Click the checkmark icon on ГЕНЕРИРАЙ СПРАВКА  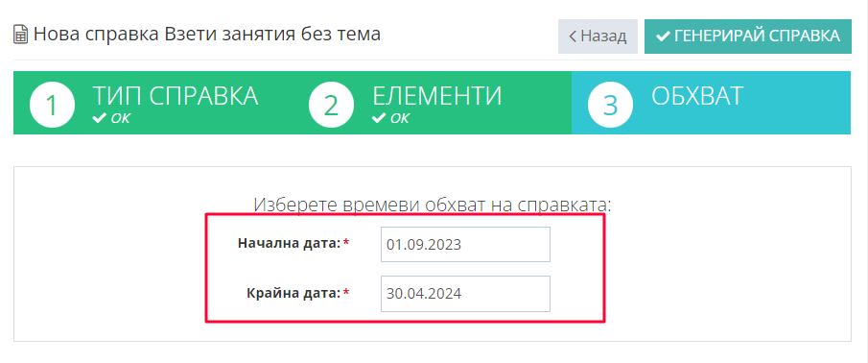pyautogui.click(x=663, y=36)
